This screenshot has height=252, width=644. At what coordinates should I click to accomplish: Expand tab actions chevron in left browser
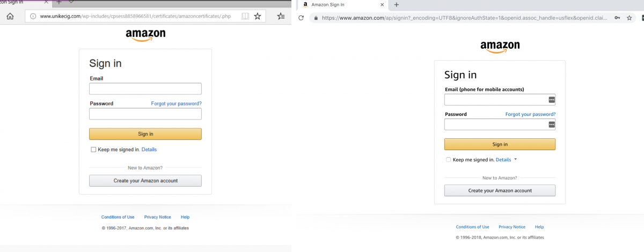pos(71,2)
